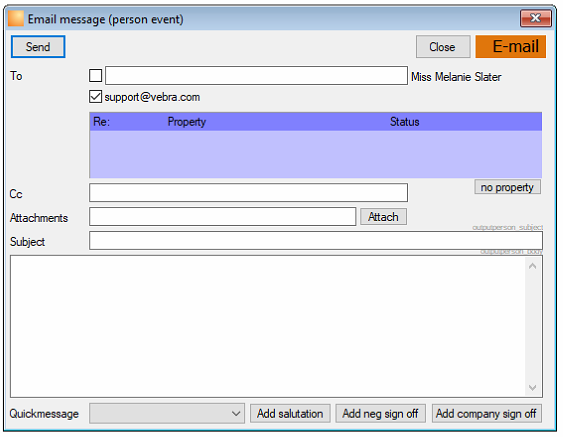Viewport: 563px width, 437px height.
Task: Click the Property column header
Action: pos(187,122)
